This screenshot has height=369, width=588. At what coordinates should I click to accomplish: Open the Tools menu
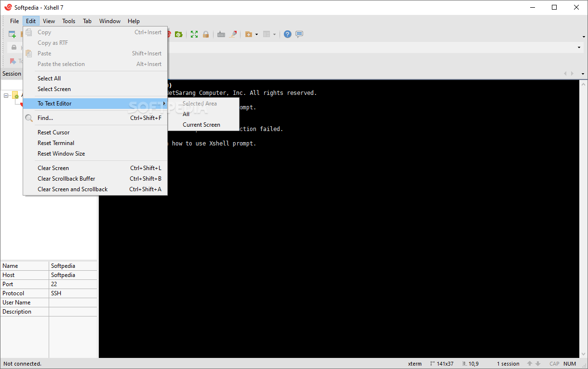point(69,21)
